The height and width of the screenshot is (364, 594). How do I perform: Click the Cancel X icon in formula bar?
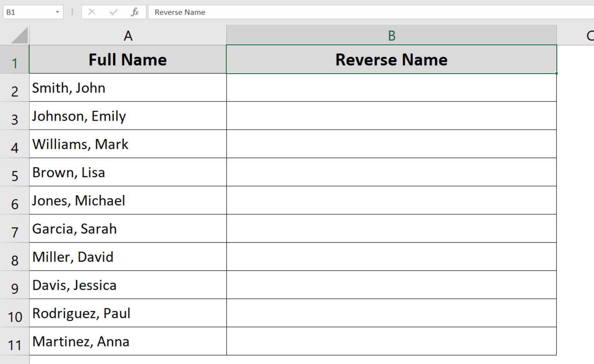click(x=92, y=12)
